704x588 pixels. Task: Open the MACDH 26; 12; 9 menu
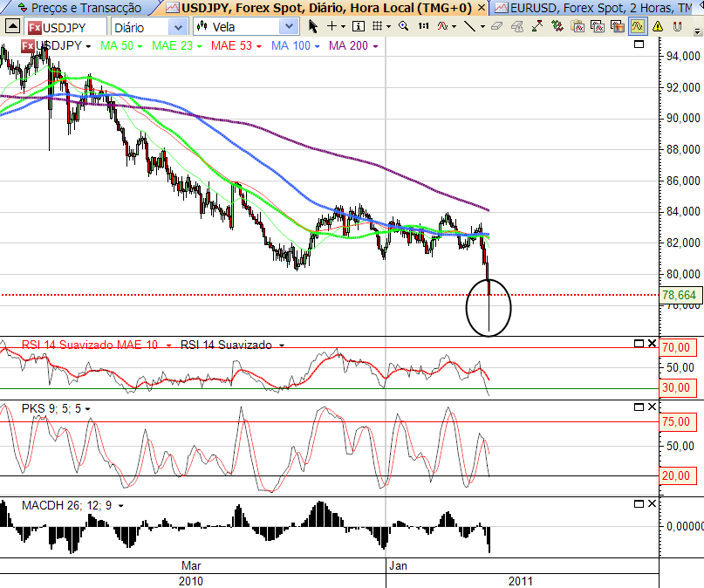click(x=120, y=506)
